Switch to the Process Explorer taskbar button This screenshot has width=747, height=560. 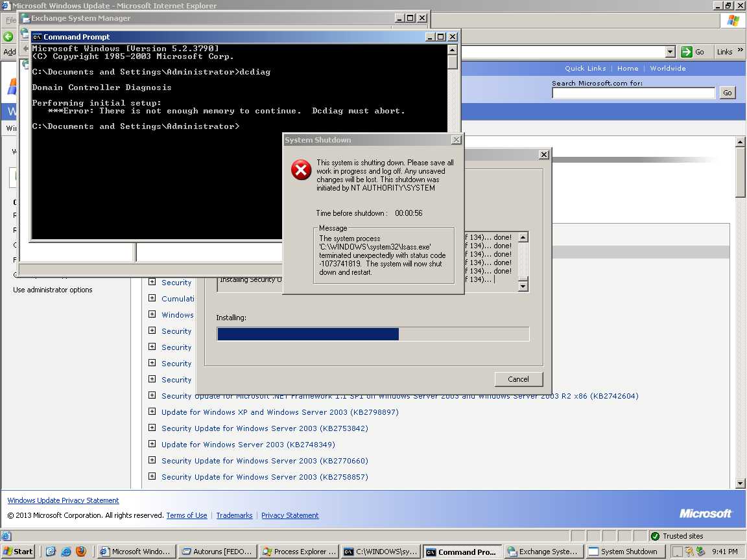(x=298, y=552)
